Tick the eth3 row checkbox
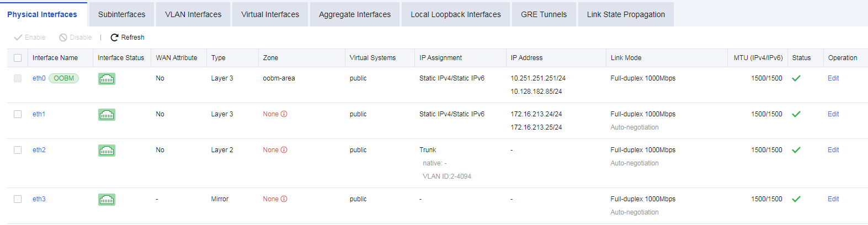Screen dimensions: 868x225 point(18,199)
